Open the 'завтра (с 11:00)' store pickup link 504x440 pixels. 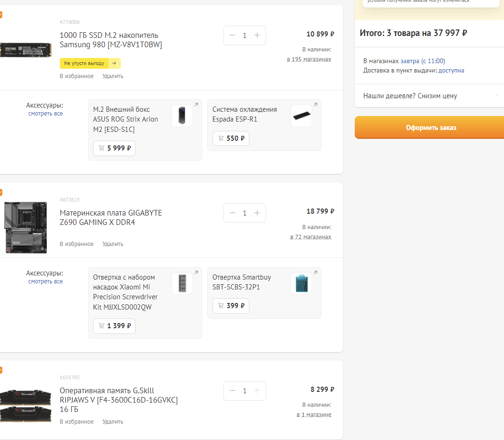coord(423,61)
